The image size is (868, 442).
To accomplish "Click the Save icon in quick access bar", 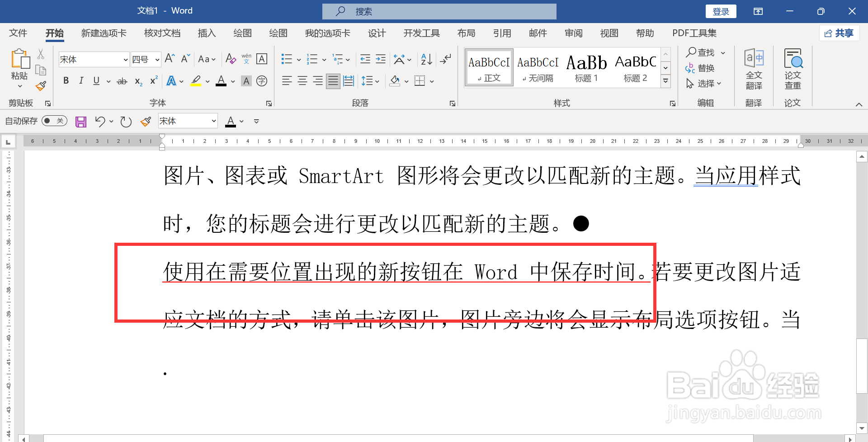I will pos(81,122).
